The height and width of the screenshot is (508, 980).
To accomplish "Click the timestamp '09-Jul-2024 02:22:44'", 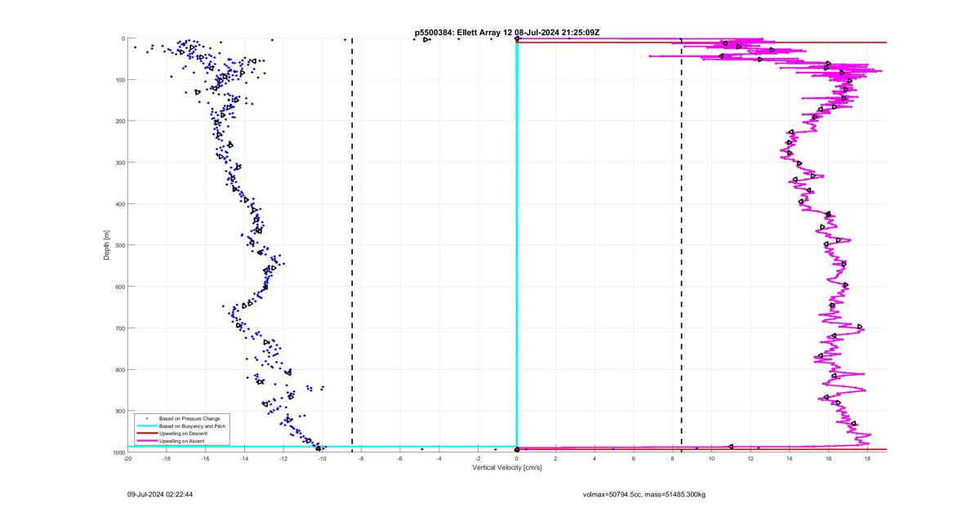I will click(x=160, y=494).
